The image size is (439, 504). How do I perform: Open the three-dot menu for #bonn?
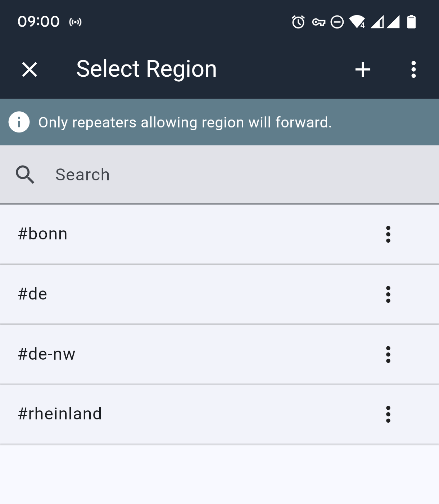pos(388,234)
